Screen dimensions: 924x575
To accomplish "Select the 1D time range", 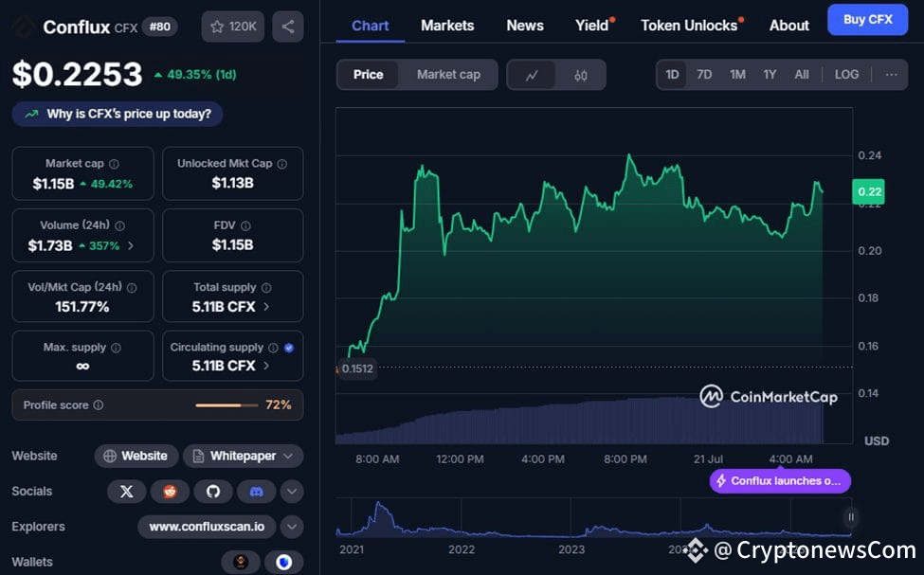I will click(672, 75).
